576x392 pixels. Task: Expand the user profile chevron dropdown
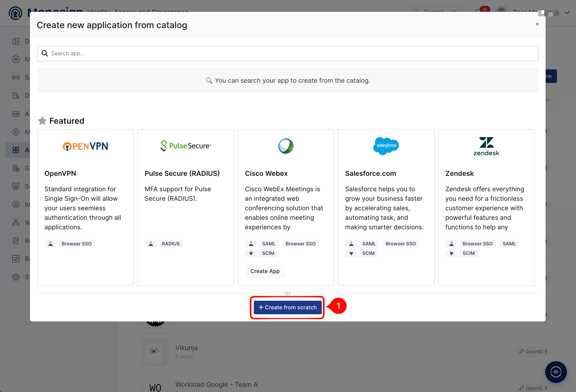pos(567,12)
